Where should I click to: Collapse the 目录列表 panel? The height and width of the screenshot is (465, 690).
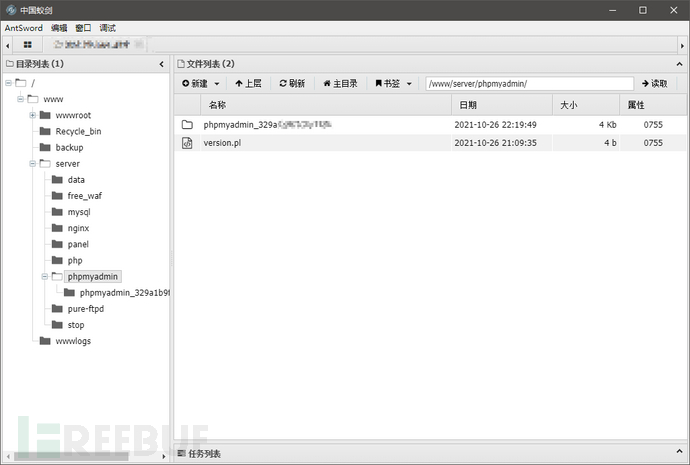pyautogui.click(x=161, y=64)
